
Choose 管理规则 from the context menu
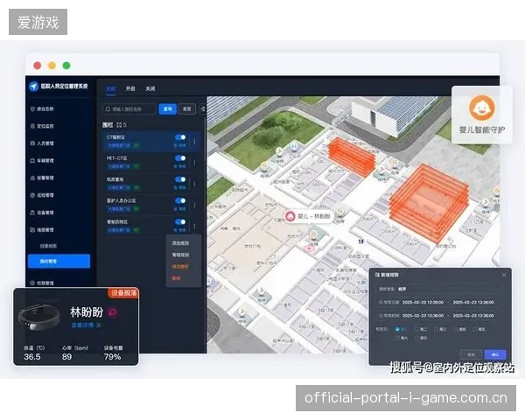click(180, 255)
